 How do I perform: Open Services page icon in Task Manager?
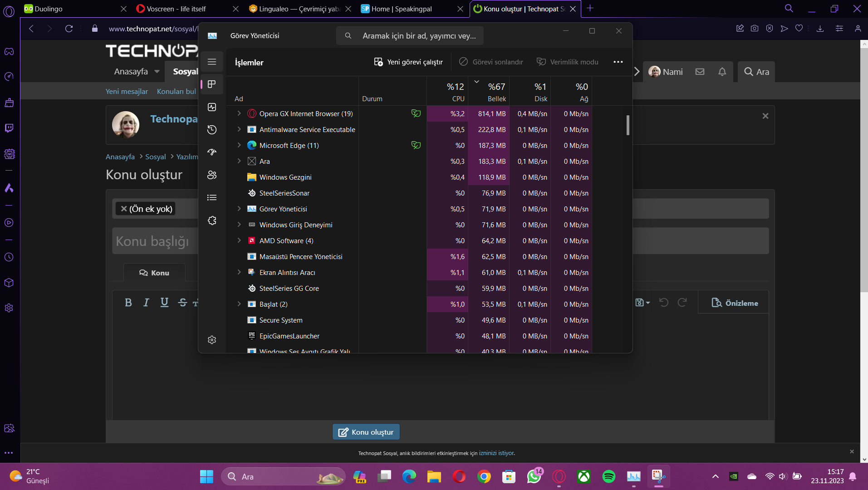212,220
